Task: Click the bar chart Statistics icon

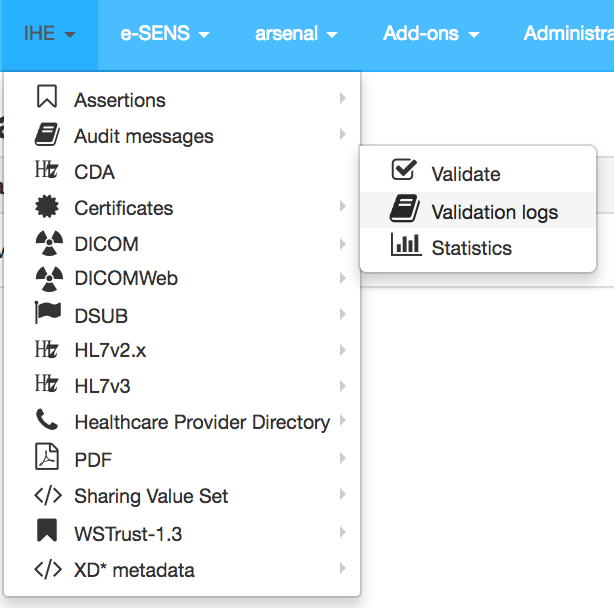Action: pyautogui.click(x=405, y=246)
